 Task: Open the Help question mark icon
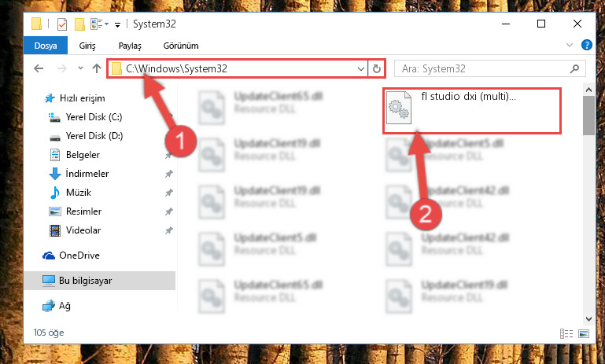click(x=586, y=45)
